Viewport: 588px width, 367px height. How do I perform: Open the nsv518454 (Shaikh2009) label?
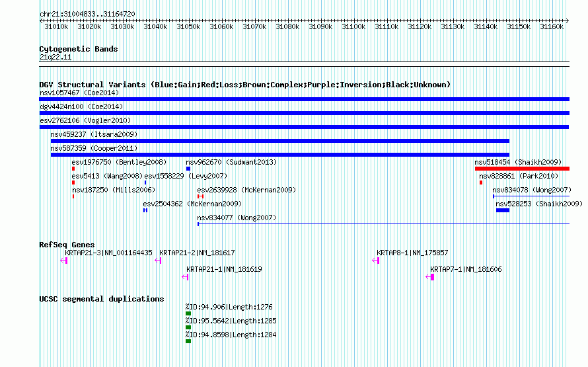pos(518,162)
